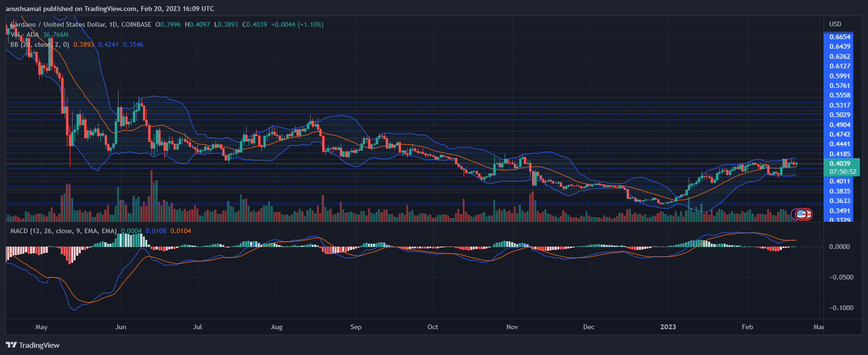Click the current price label 0.4039

coord(840,163)
